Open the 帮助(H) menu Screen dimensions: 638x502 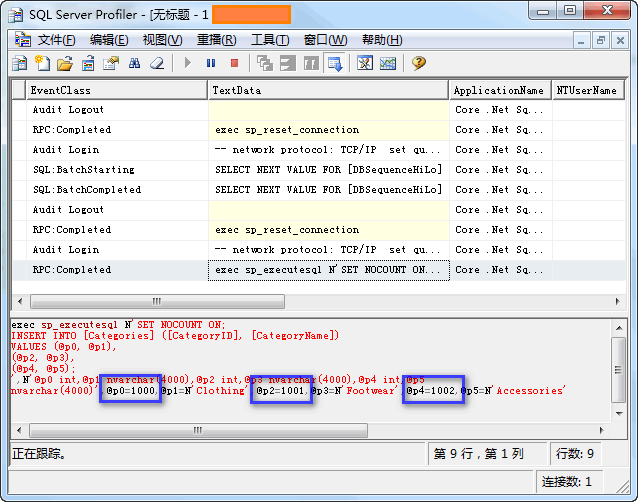tap(382, 40)
